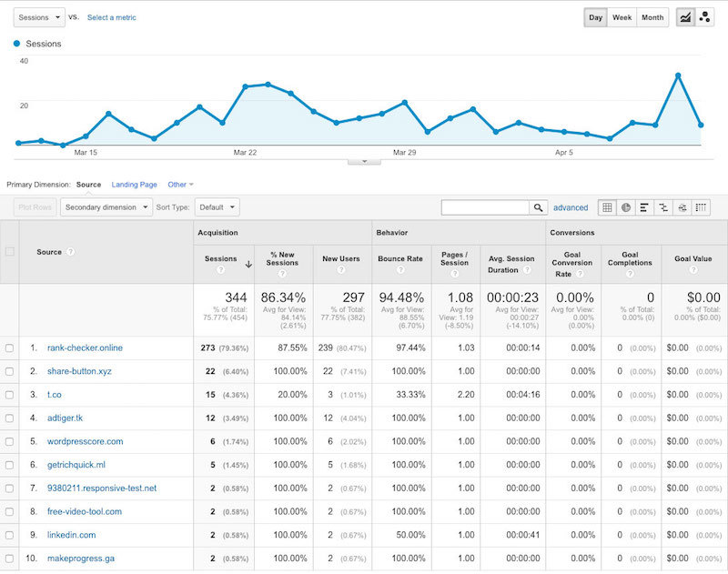Open the getrichquick.ml source link
728x574 pixels.
(76, 465)
